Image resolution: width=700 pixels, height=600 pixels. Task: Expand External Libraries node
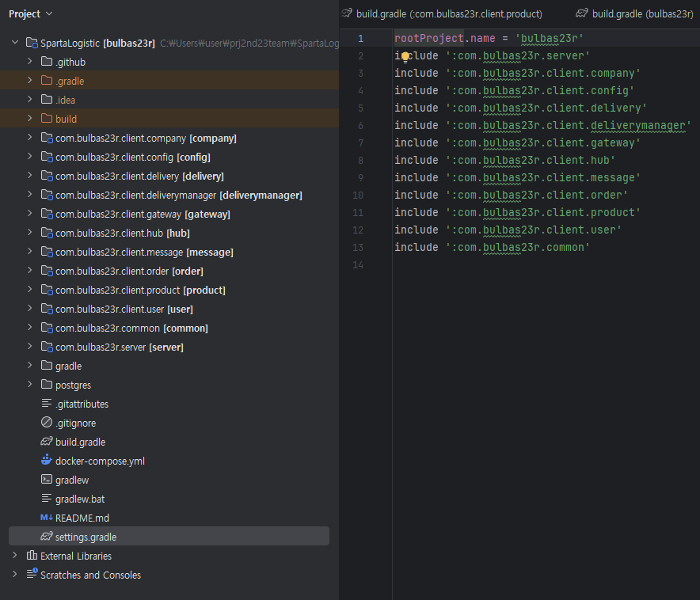click(15, 556)
